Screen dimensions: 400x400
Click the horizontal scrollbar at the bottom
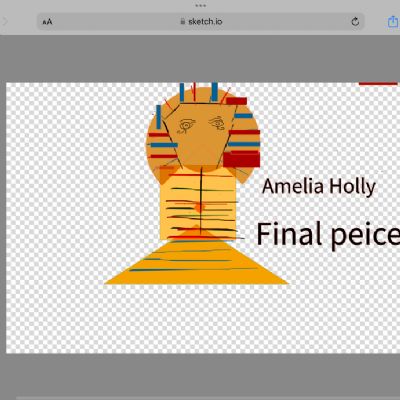pyautogui.click(x=207, y=398)
